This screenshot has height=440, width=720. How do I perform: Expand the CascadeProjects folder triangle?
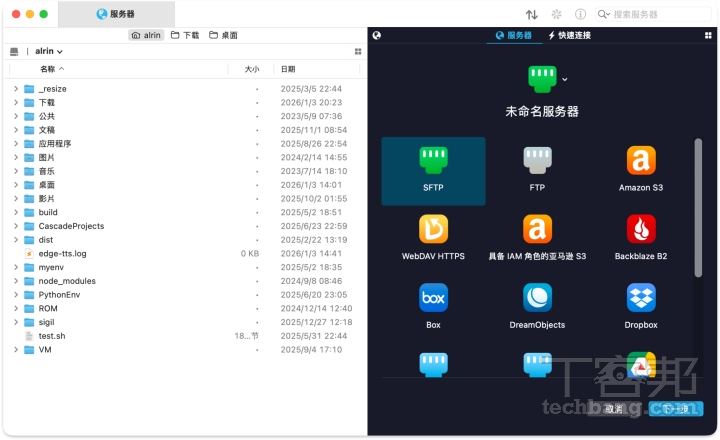click(16, 226)
